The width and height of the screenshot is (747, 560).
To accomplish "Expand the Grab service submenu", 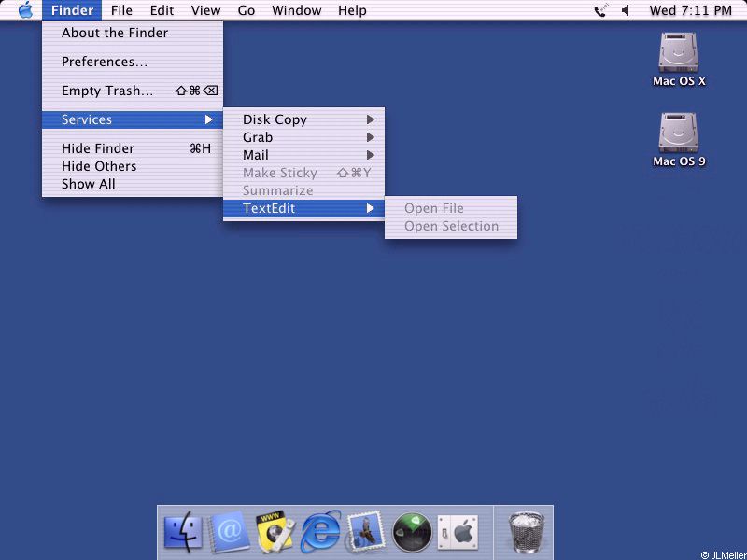I will click(x=304, y=137).
